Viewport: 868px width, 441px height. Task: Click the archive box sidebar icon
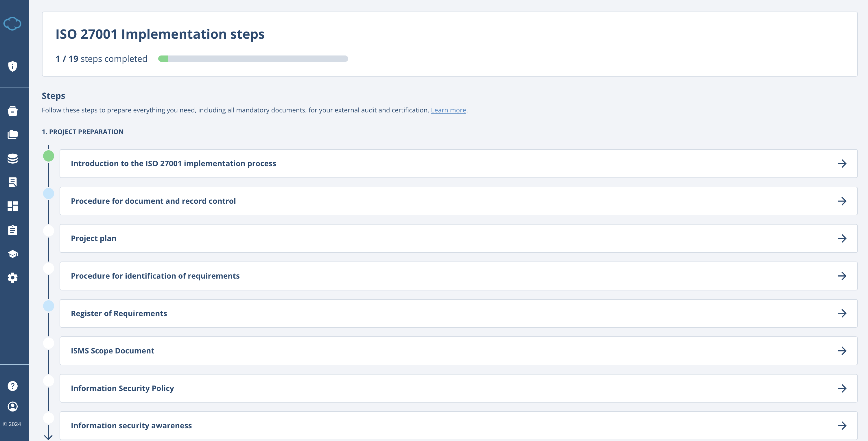coord(12,111)
